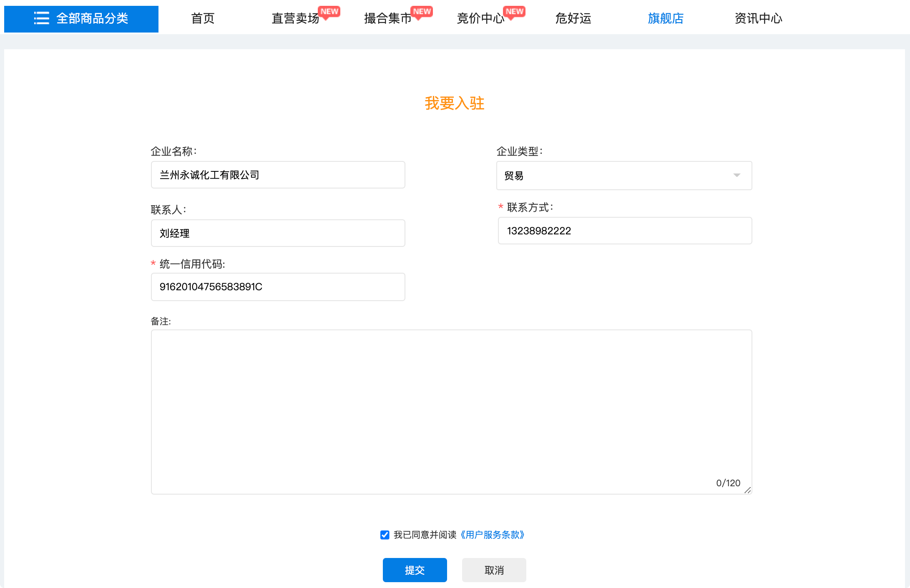910x588 pixels.
Task: Click the 我要入驻 heading
Action: tap(455, 103)
